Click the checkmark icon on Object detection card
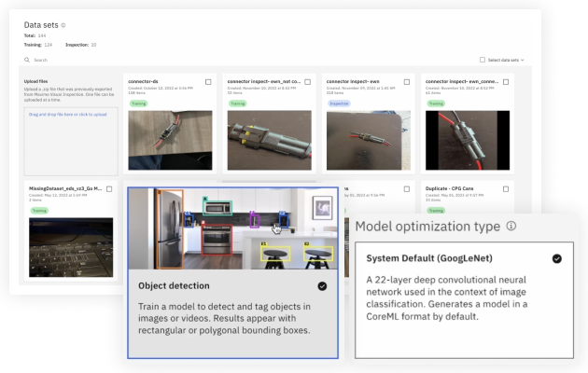The height and width of the screenshot is (373, 588). click(x=322, y=286)
